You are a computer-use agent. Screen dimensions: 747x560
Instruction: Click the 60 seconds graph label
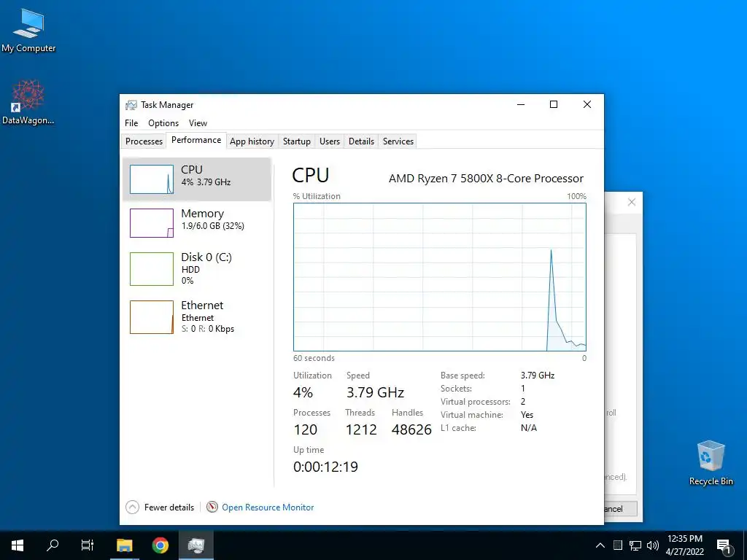314,358
